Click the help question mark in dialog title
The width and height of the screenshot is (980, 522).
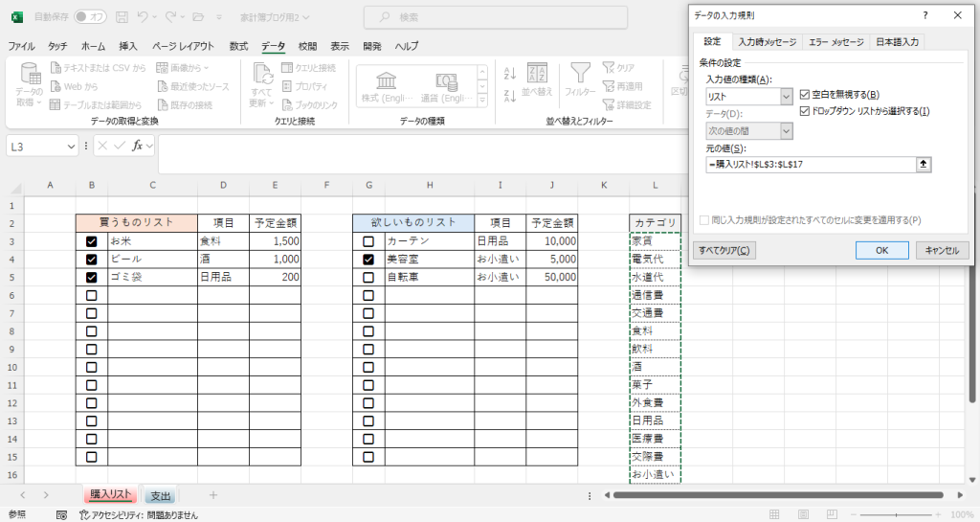(x=924, y=16)
